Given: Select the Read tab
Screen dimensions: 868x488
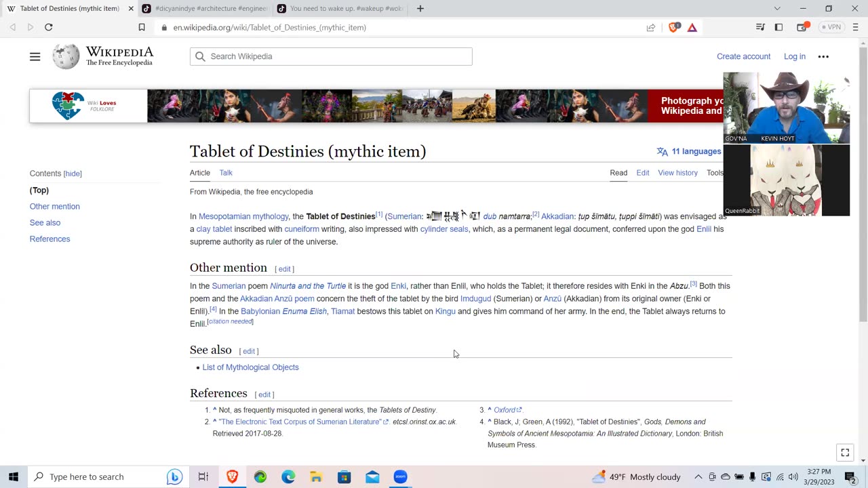Looking at the screenshot, I should (618, 173).
